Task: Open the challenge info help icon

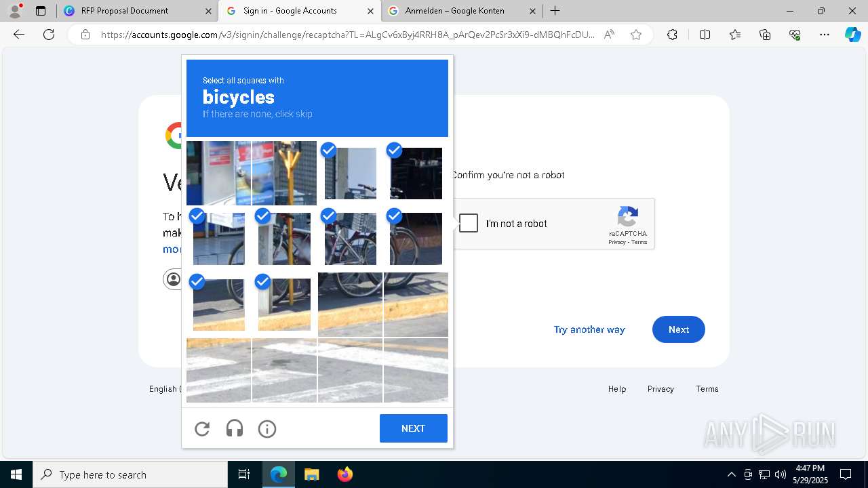Action: coord(267,428)
